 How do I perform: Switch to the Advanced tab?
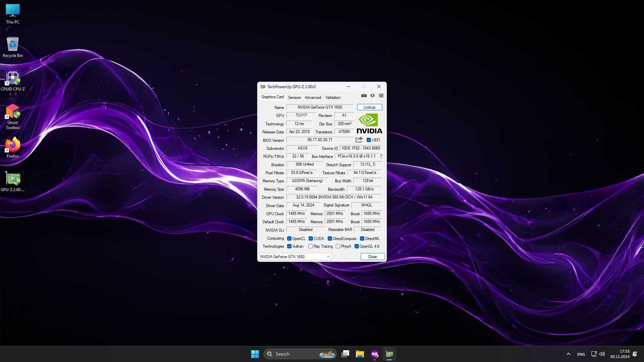313,98
